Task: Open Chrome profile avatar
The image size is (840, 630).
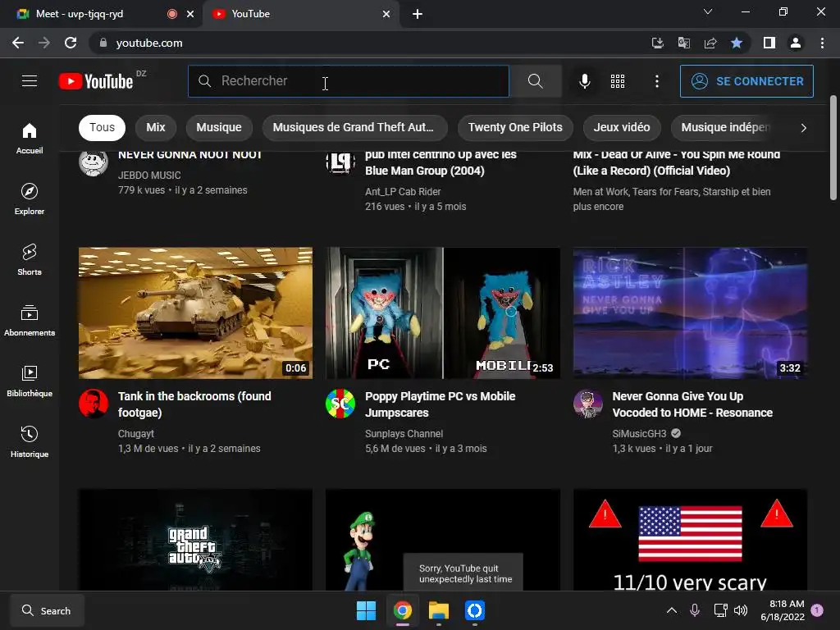Action: [796, 43]
